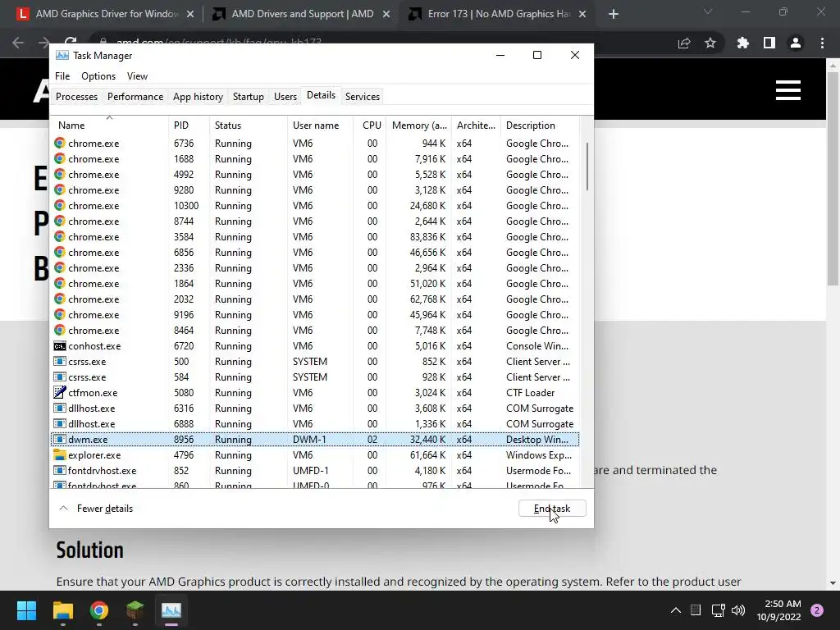Open the View menu in Task Manager
This screenshot has height=630, width=840.
point(137,76)
